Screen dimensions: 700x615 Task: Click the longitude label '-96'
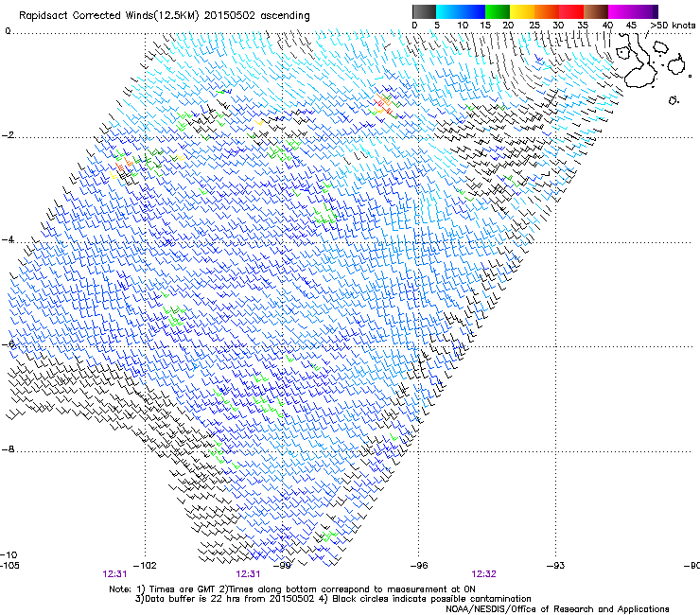click(x=419, y=566)
